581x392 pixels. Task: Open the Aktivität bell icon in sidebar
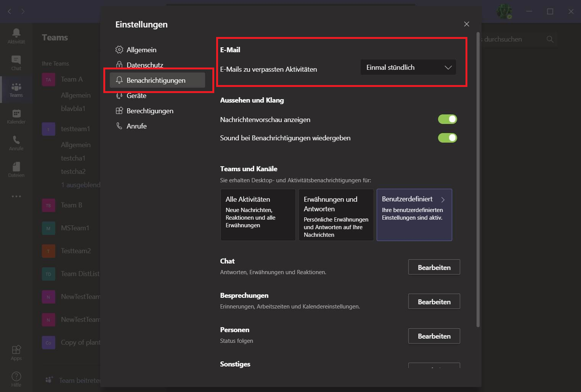tap(16, 33)
